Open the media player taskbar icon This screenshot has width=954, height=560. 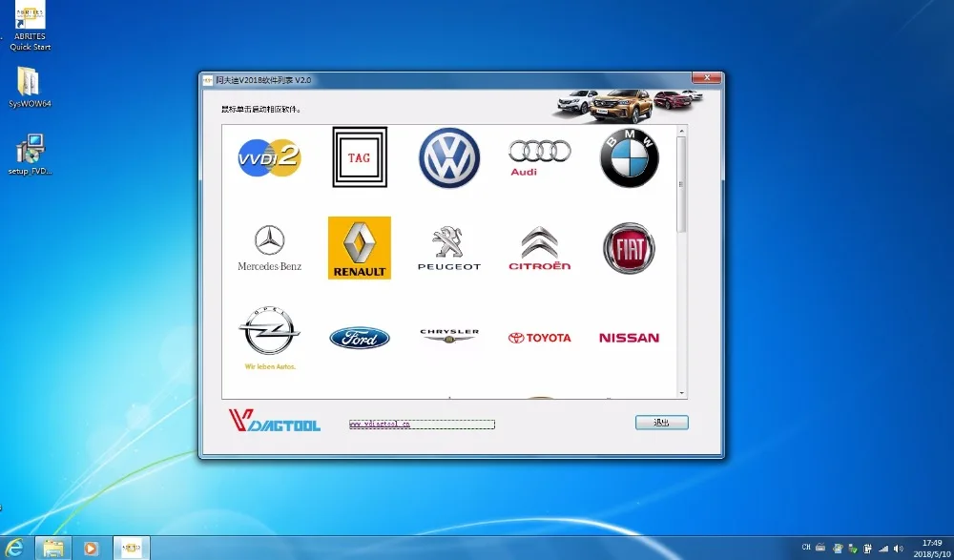[x=91, y=549]
